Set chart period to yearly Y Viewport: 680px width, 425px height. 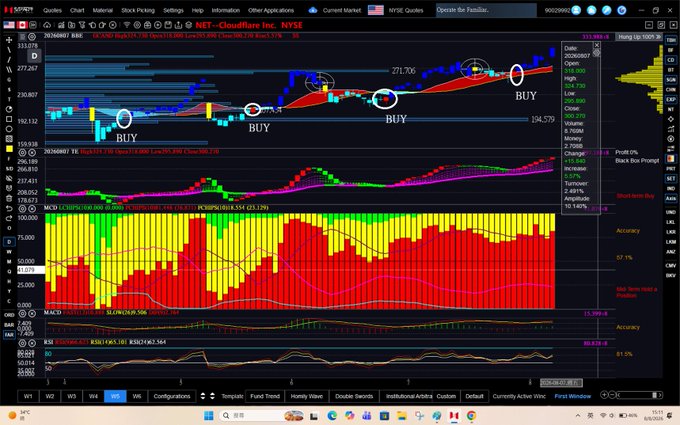click(x=9, y=291)
